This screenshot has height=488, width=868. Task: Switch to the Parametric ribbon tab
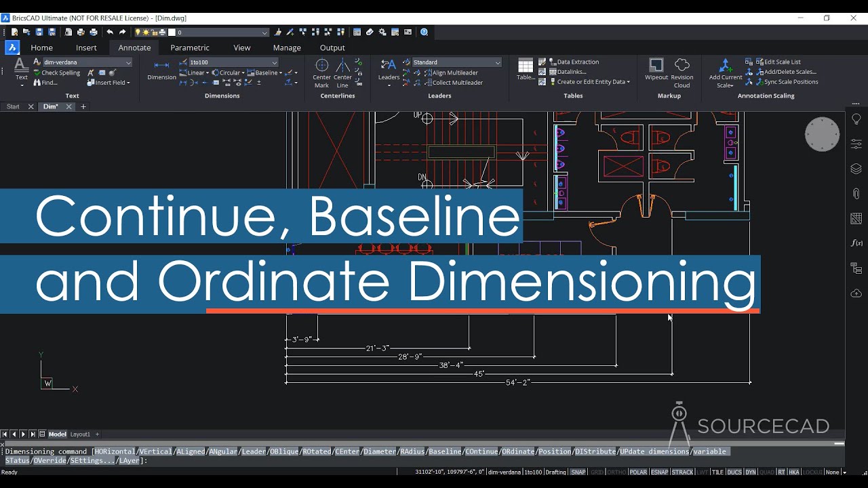(189, 47)
